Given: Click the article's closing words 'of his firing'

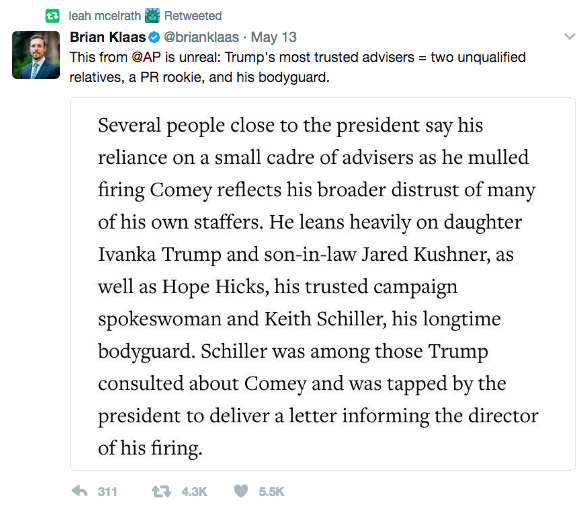Looking at the screenshot, I should coord(150,448).
